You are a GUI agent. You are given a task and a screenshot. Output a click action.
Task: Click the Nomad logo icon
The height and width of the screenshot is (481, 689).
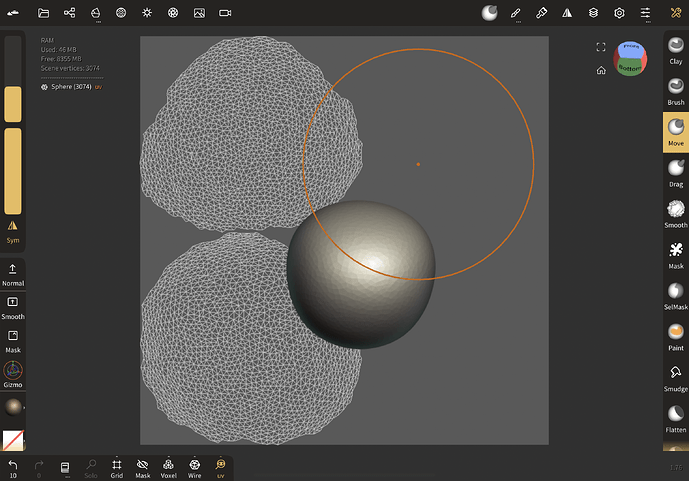click(13, 13)
